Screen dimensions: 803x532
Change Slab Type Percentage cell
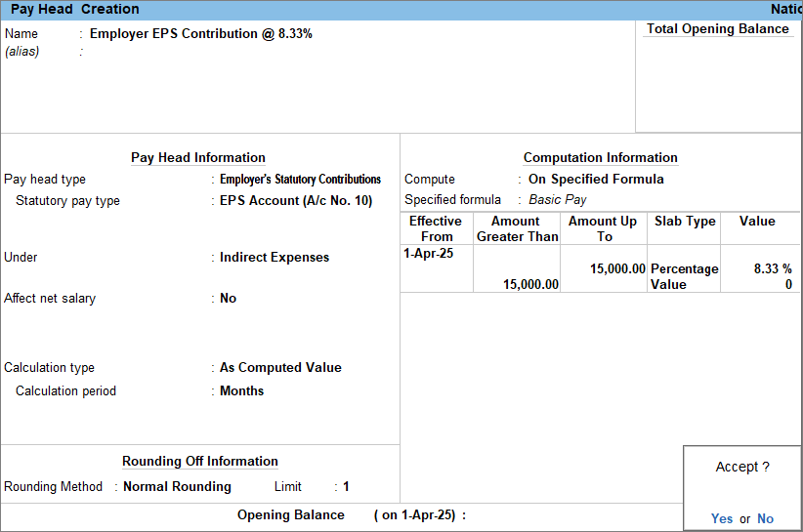tap(684, 268)
